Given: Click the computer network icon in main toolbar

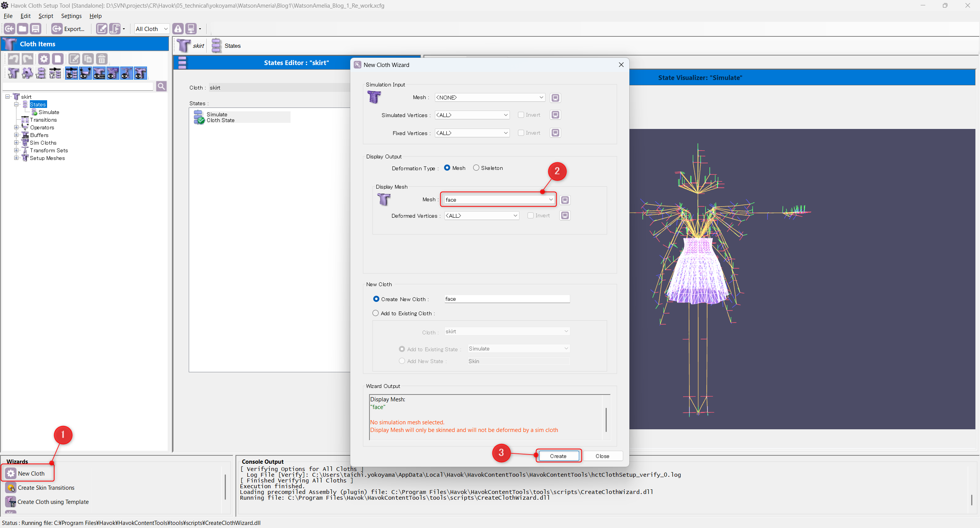Looking at the screenshot, I should point(191,29).
